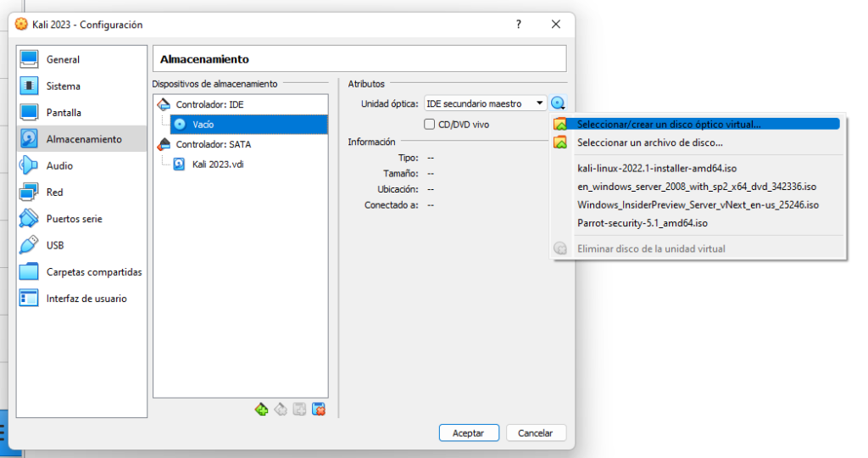Open the Red network icon
The image size is (868, 458).
[x=29, y=193]
